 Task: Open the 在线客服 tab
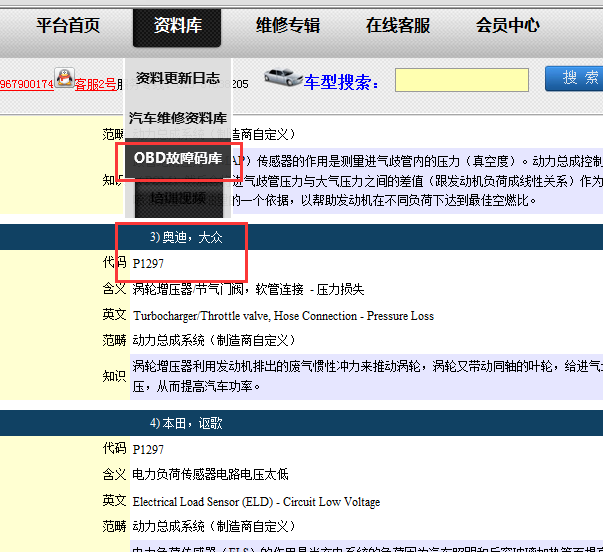tap(398, 26)
